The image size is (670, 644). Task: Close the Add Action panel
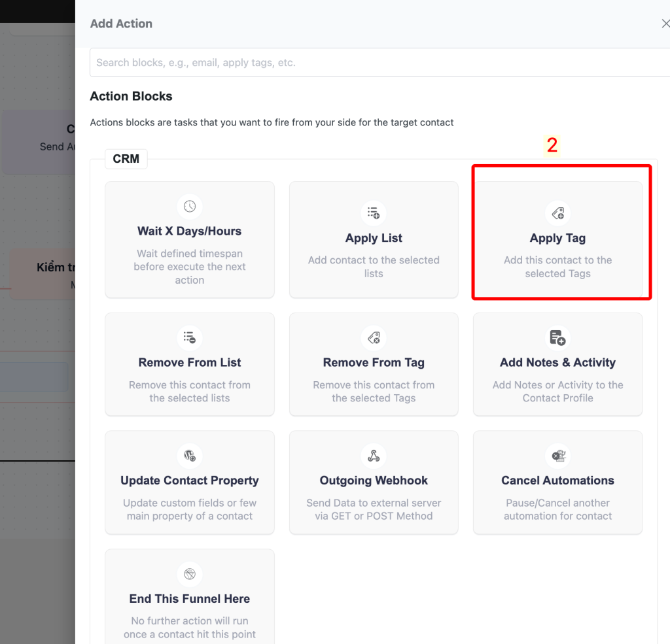665,24
